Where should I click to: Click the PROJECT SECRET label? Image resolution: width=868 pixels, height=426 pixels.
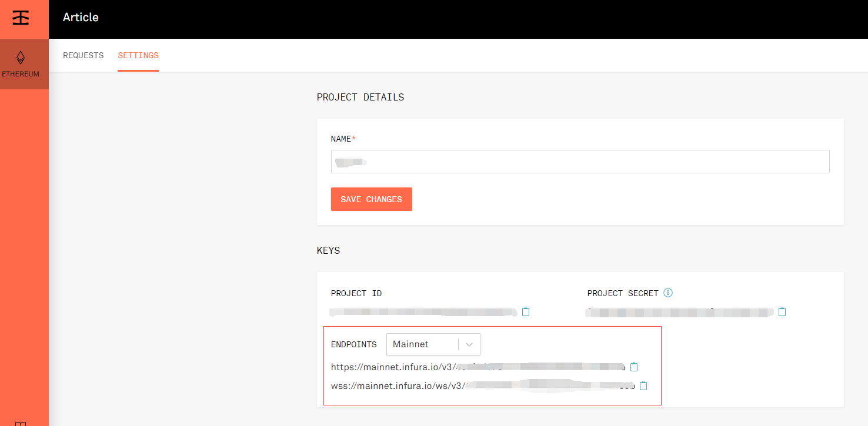pos(623,293)
